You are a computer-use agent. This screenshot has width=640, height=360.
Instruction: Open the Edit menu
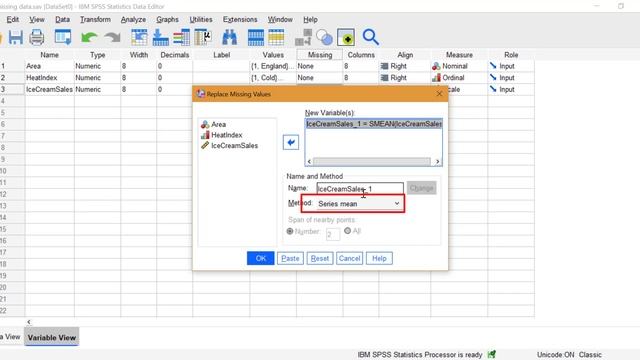tap(13, 20)
